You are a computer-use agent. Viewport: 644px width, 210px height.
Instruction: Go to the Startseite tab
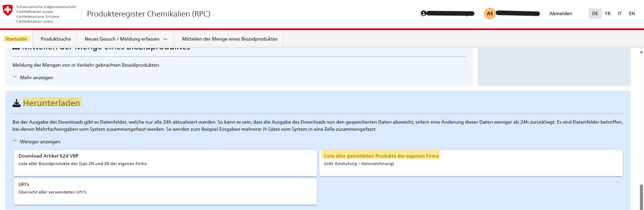pos(16,39)
